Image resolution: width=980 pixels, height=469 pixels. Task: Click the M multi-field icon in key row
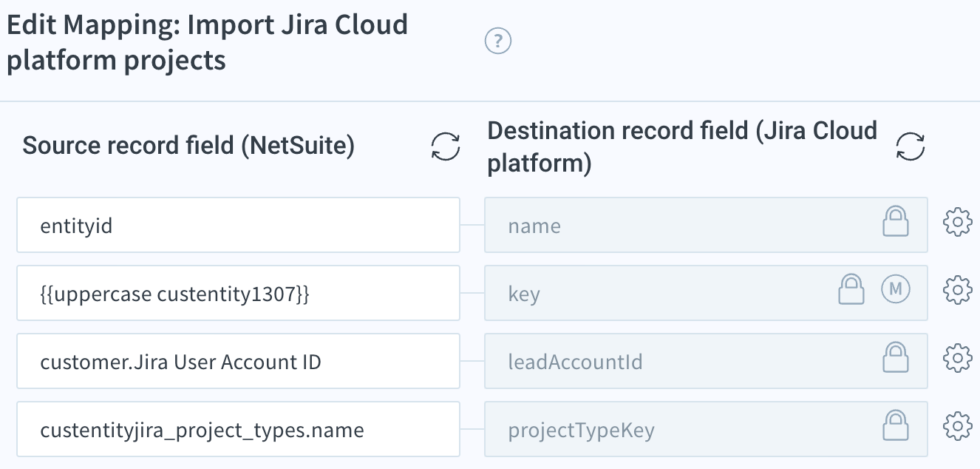click(x=896, y=289)
